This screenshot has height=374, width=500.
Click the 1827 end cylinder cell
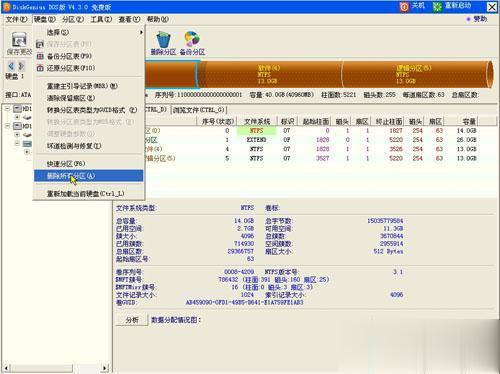[396, 131]
